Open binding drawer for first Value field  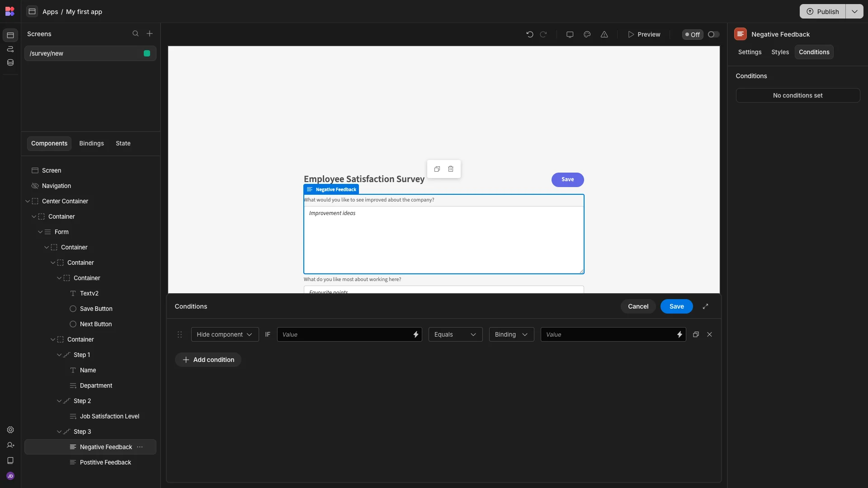(x=415, y=334)
